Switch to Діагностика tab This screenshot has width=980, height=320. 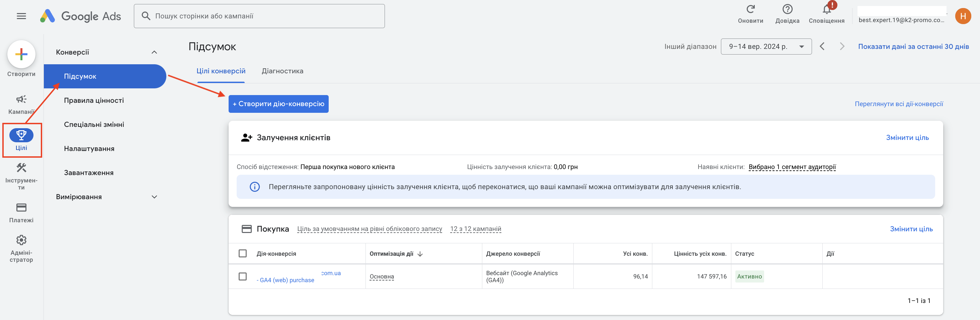(282, 71)
